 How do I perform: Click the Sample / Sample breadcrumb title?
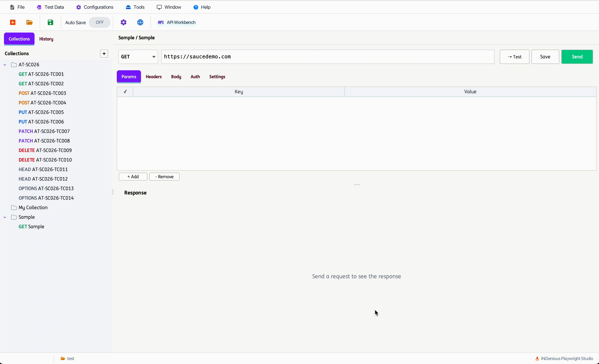click(x=136, y=38)
